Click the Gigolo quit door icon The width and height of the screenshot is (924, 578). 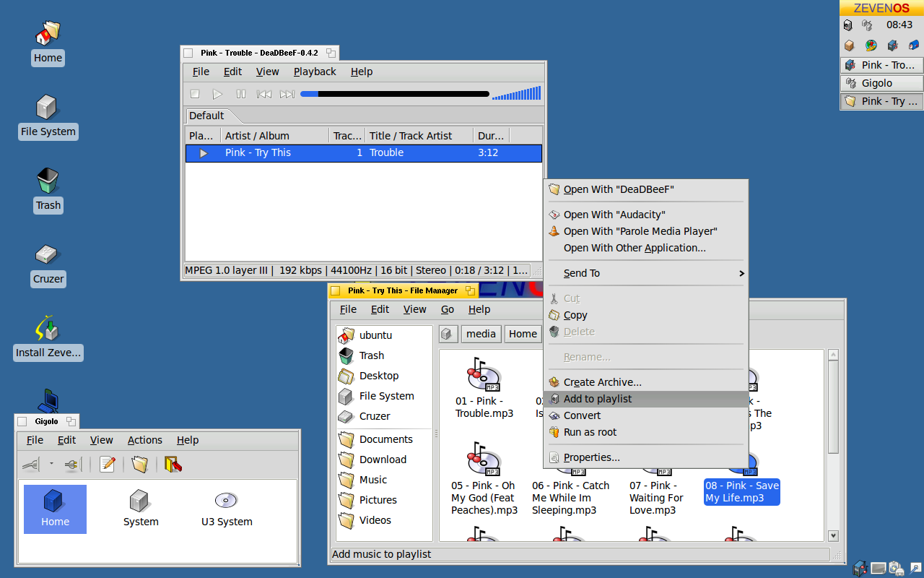tap(173, 465)
